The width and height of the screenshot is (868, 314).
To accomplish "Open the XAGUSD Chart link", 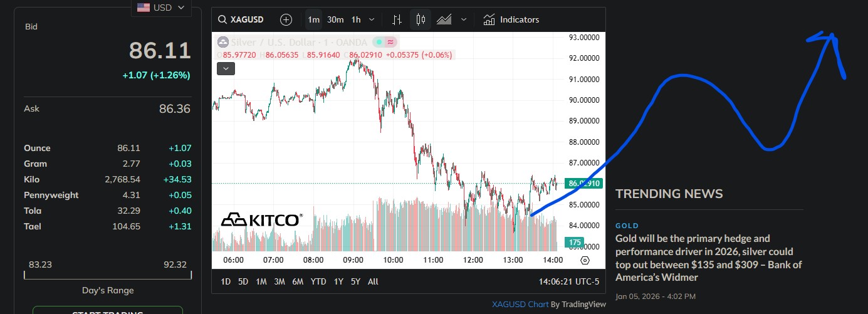I will coord(520,304).
